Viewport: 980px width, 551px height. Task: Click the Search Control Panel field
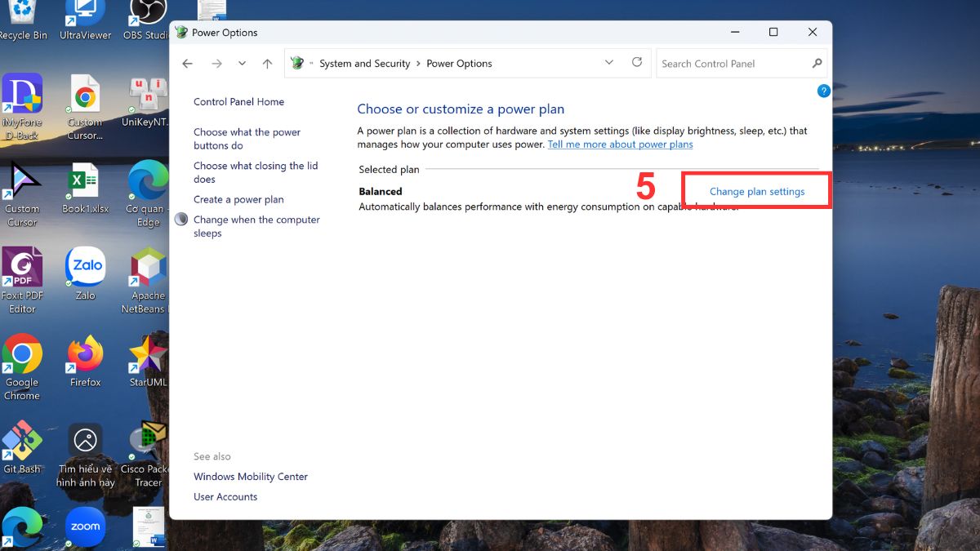pyautogui.click(x=731, y=64)
